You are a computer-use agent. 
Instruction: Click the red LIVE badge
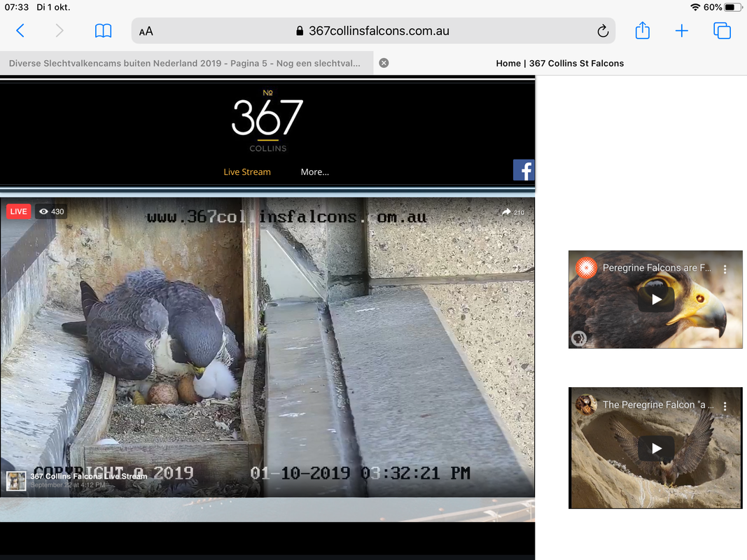19,211
